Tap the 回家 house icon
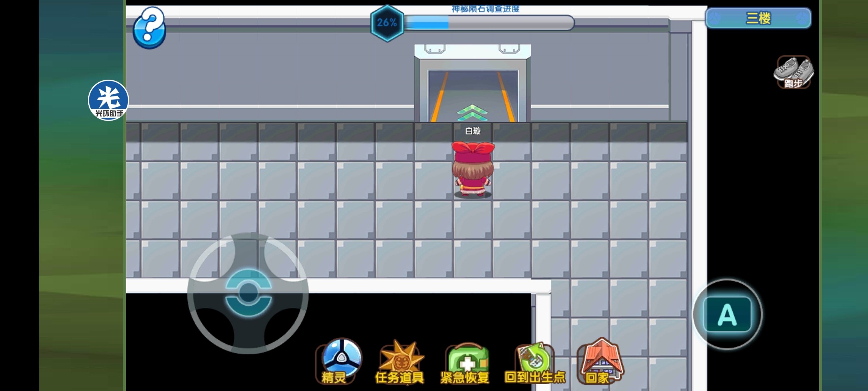The image size is (868, 391). point(600,361)
